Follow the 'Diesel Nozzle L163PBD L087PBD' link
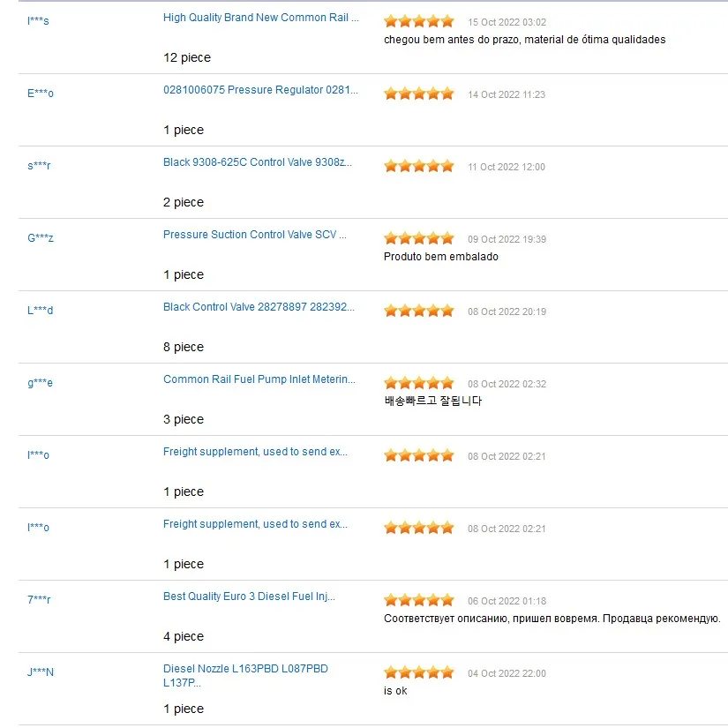728x728 pixels. pos(244,669)
